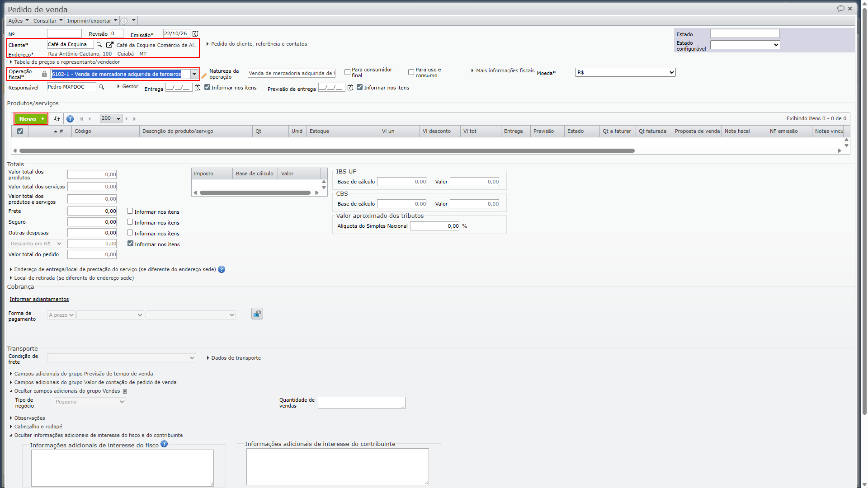Open help icon next to Endereço de entrega
868x488 pixels.
[x=222, y=270]
